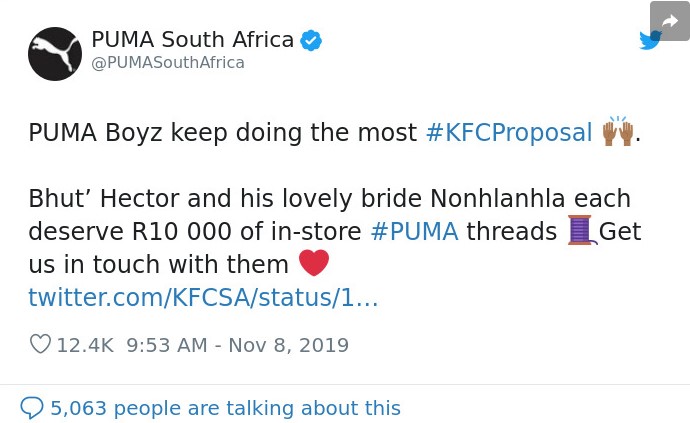Click the speech bubble reply icon
690x423 pixels.
(x=32, y=408)
